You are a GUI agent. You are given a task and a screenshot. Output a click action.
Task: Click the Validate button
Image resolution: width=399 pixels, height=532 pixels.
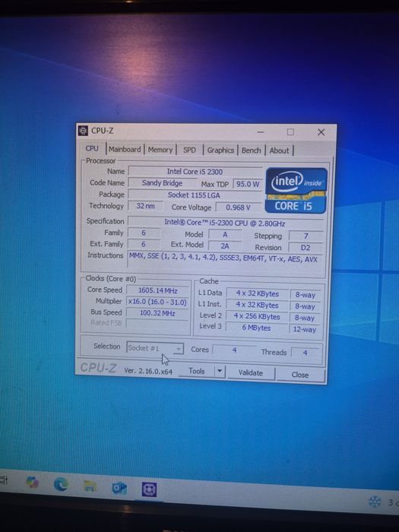[250, 373]
